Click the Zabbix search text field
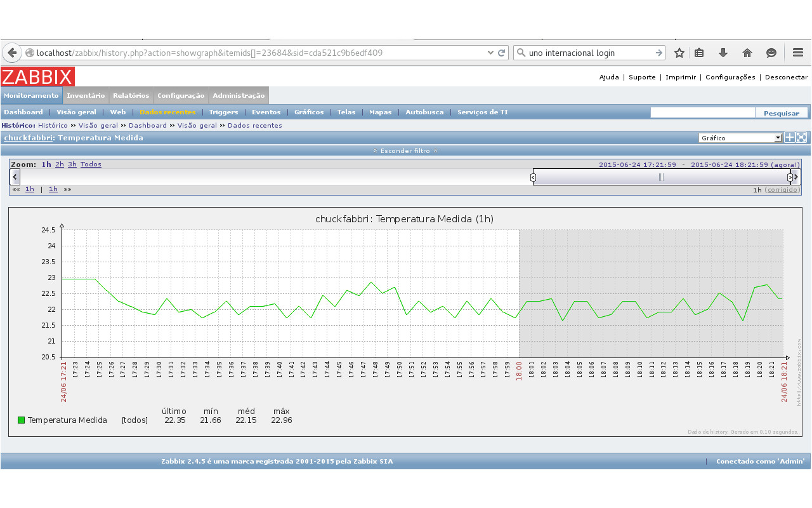812x508 pixels. tap(702, 112)
